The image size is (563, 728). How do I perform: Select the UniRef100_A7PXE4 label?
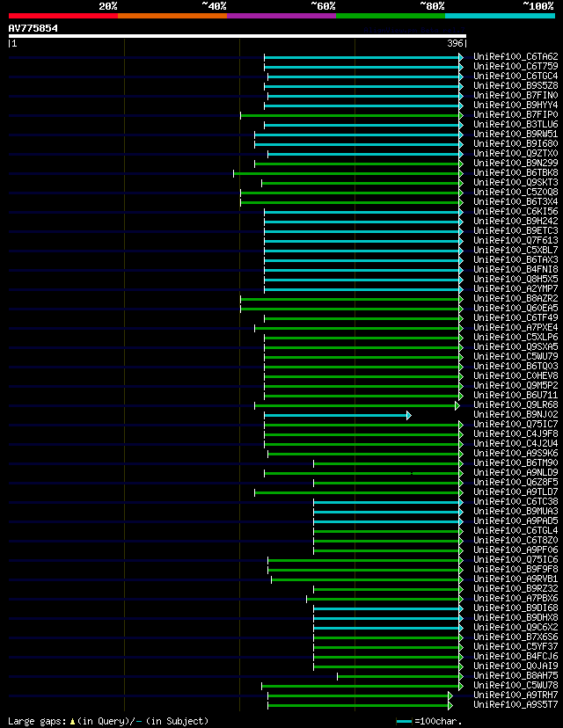pos(515,328)
